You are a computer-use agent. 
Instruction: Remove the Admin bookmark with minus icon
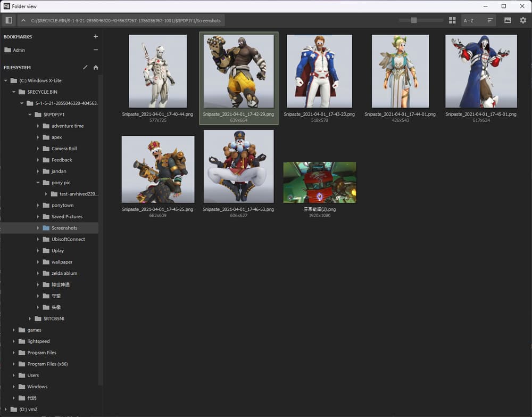coord(96,50)
